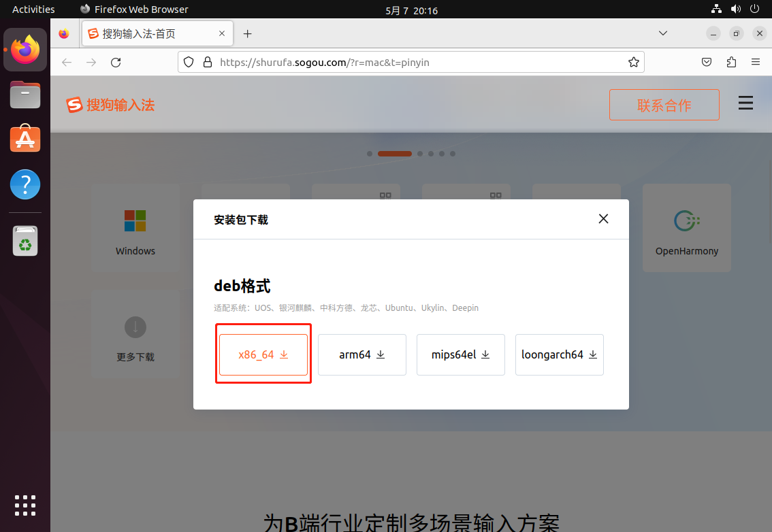Download the x86_64 deb package
Image resolution: width=772 pixels, height=532 pixels.
click(263, 355)
